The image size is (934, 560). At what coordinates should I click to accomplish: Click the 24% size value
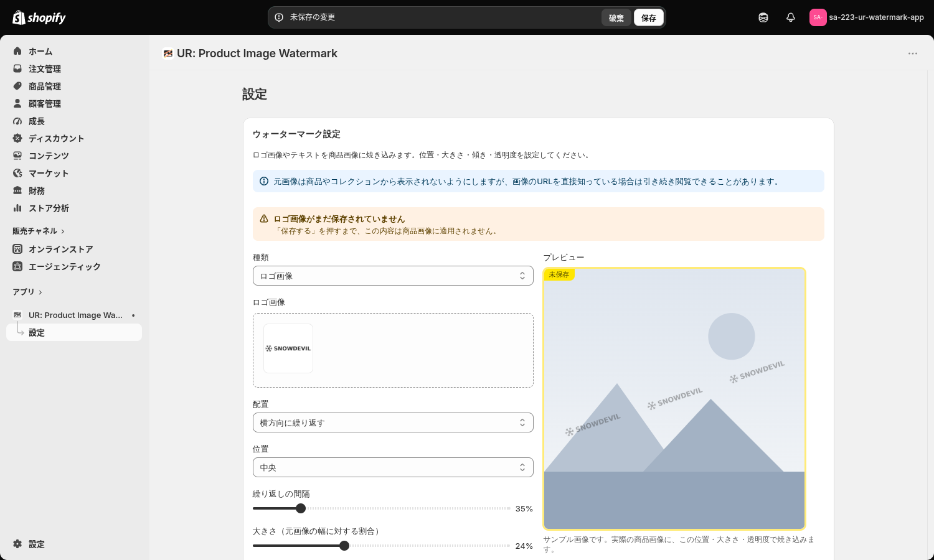(524, 546)
